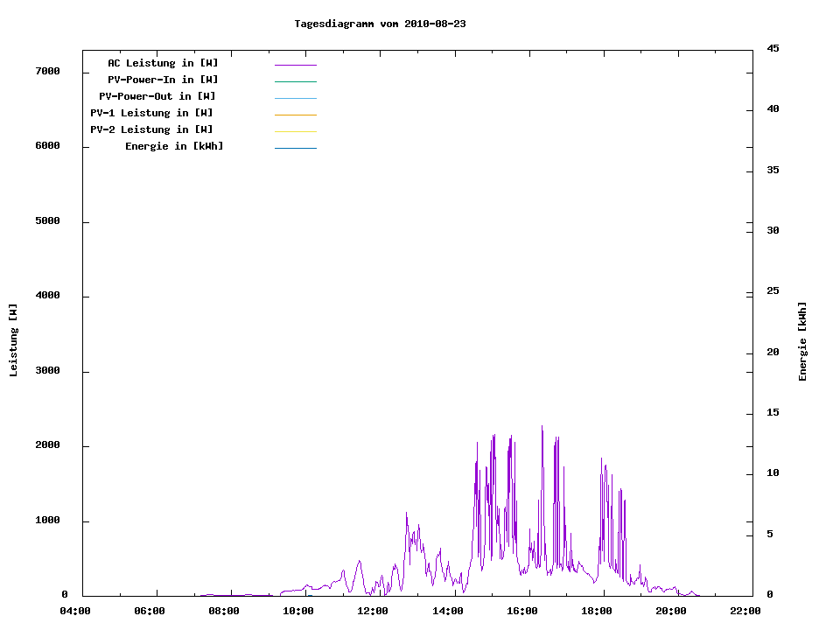Click the 7000 value on the left axis
This screenshot has width=840, height=630.
pyautogui.click(x=47, y=71)
